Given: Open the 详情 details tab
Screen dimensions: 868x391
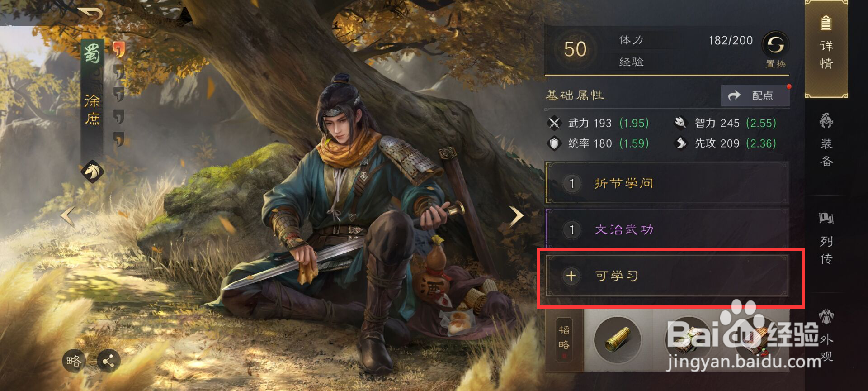Looking at the screenshot, I should pos(826,49).
